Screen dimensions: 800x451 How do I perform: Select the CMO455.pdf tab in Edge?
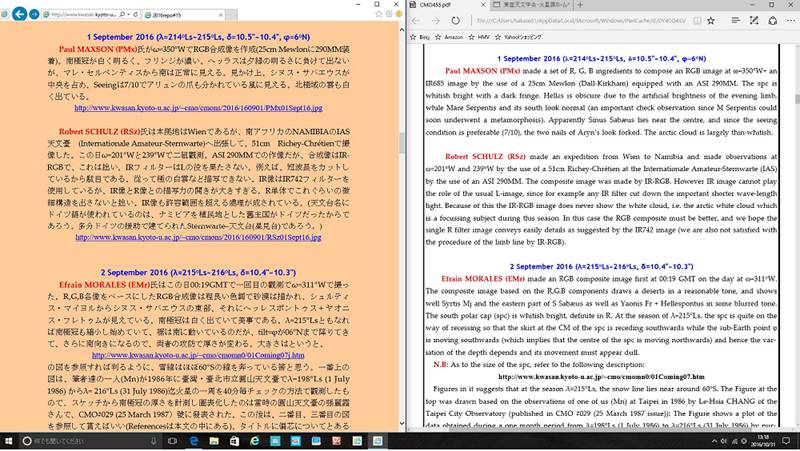(447, 5)
